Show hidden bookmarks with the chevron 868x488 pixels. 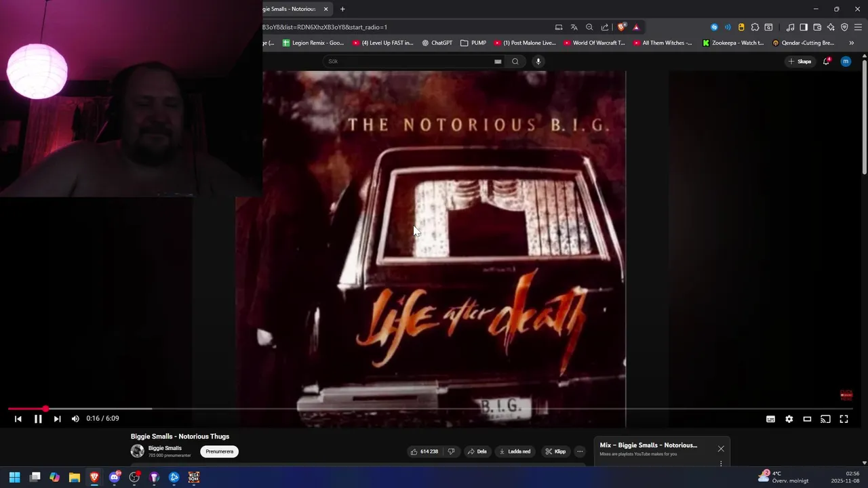(852, 43)
